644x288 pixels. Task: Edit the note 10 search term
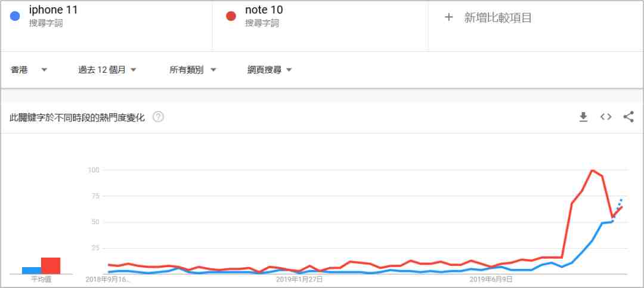(x=264, y=10)
